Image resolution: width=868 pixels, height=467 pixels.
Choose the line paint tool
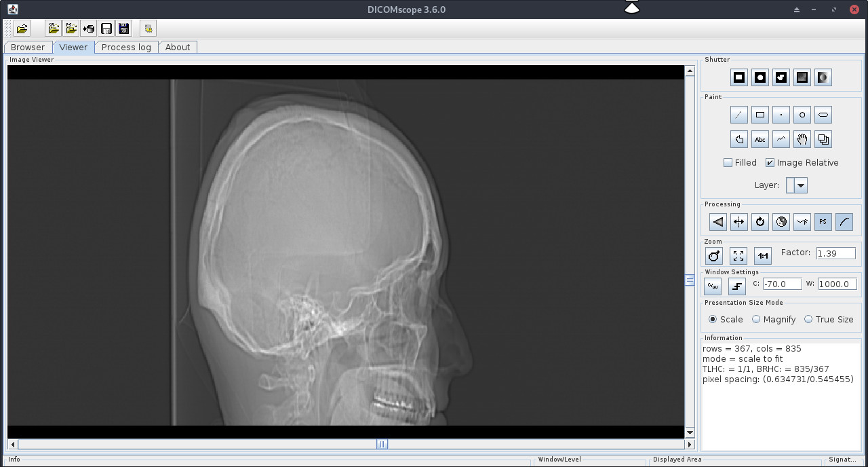(x=739, y=115)
